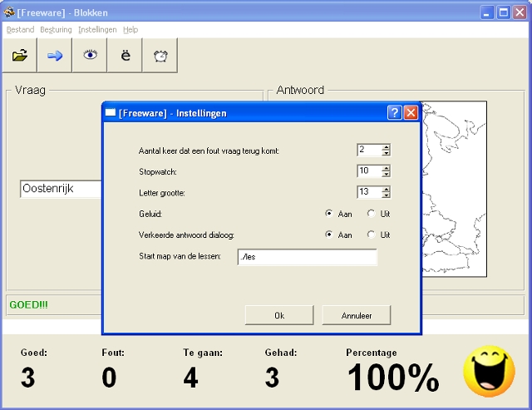This screenshot has width=532, height=410.
Task: Decrease the Stopwatch value
Action: (386, 175)
